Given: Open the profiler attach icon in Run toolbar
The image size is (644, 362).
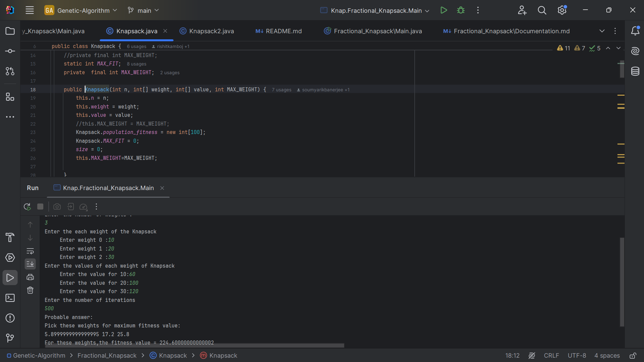Looking at the screenshot, I should (x=83, y=207).
